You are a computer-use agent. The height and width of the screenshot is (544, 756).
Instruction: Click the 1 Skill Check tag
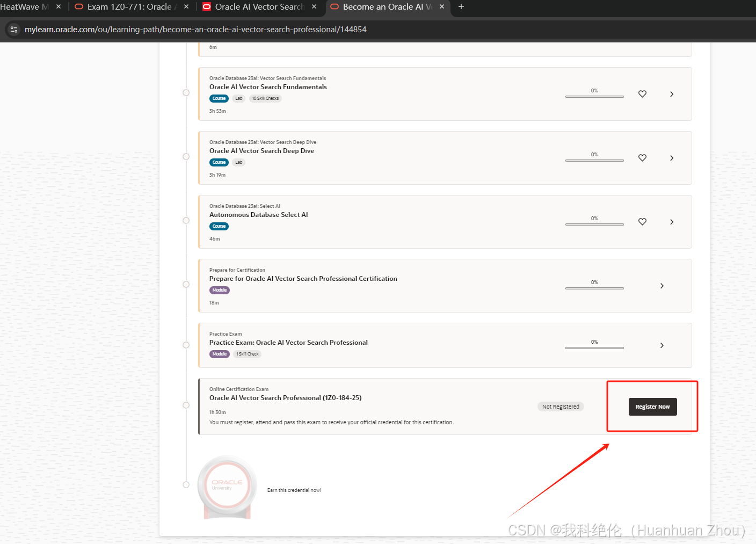pyautogui.click(x=248, y=354)
